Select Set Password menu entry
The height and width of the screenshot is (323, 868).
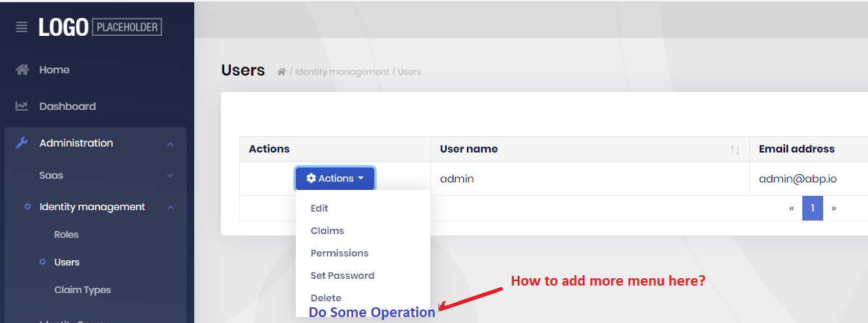[342, 276]
